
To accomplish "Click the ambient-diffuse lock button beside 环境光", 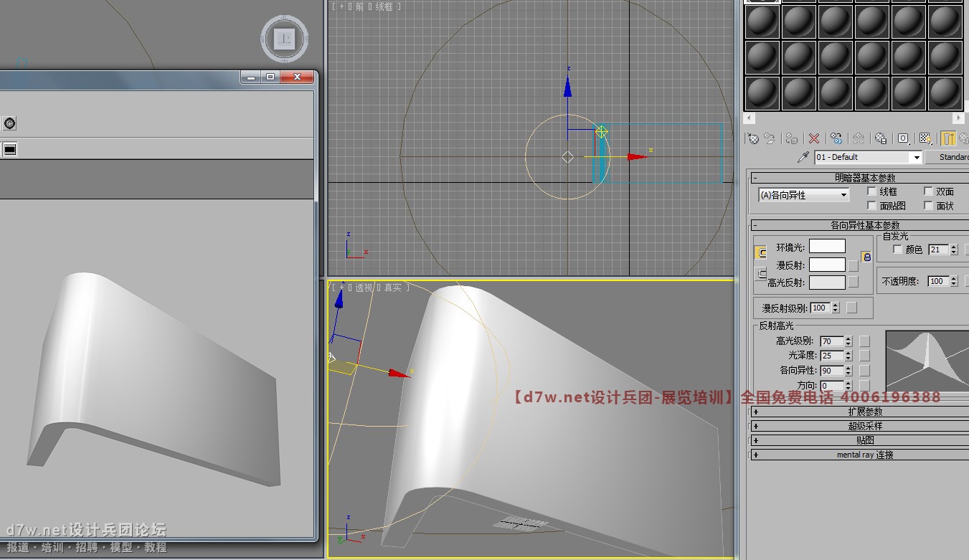I will [760, 252].
